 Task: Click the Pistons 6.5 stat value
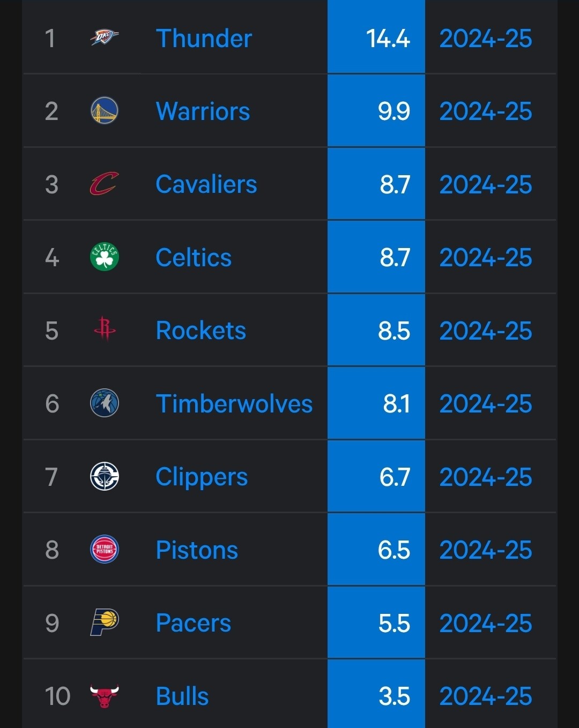tap(394, 550)
